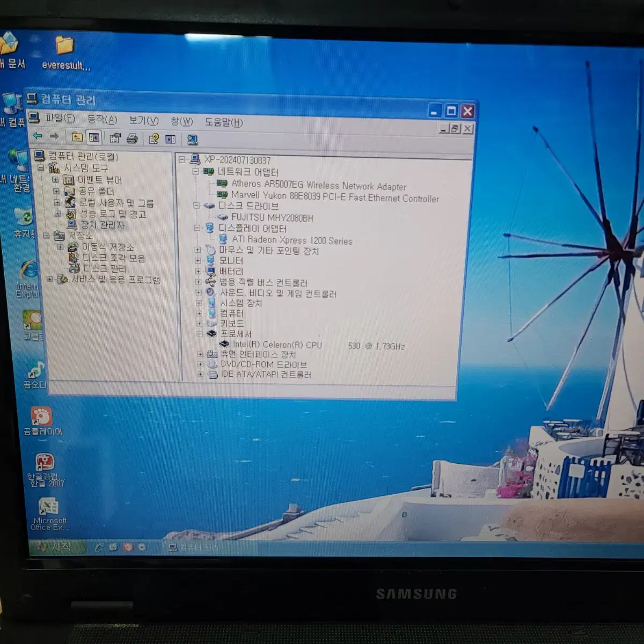Select the XP-202407130837 computer node
Image resolution: width=644 pixels, height=644 pixels.
coord(237,160)
